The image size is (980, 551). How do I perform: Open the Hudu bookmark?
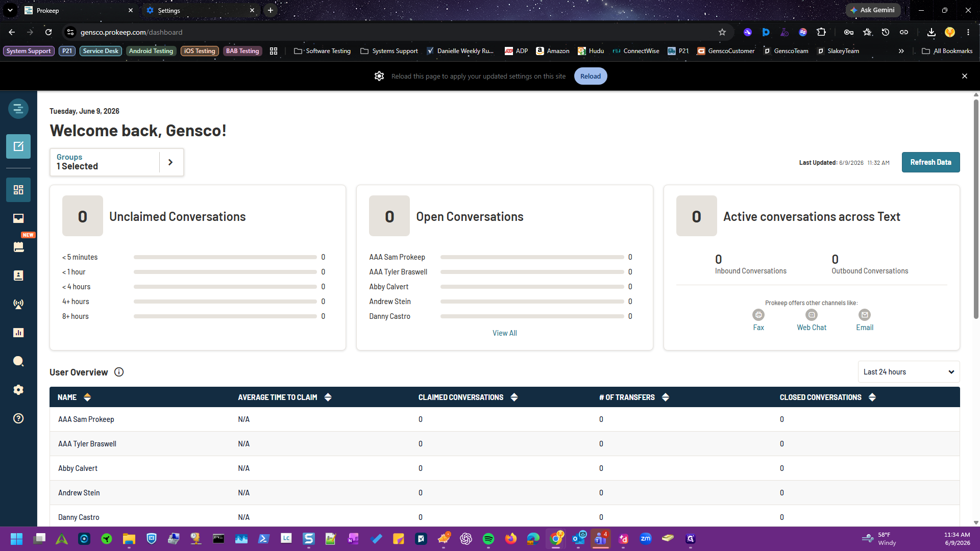[x=591, y=51]
